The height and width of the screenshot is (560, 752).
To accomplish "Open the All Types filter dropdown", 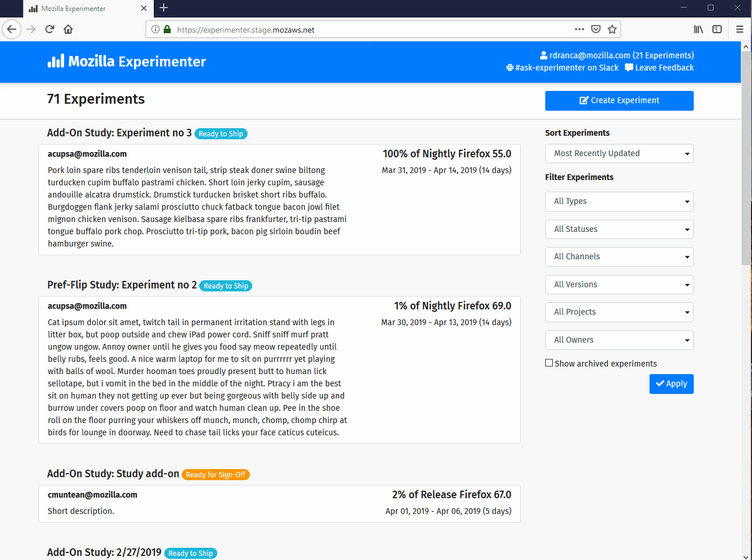I will [x=619, y=202].
